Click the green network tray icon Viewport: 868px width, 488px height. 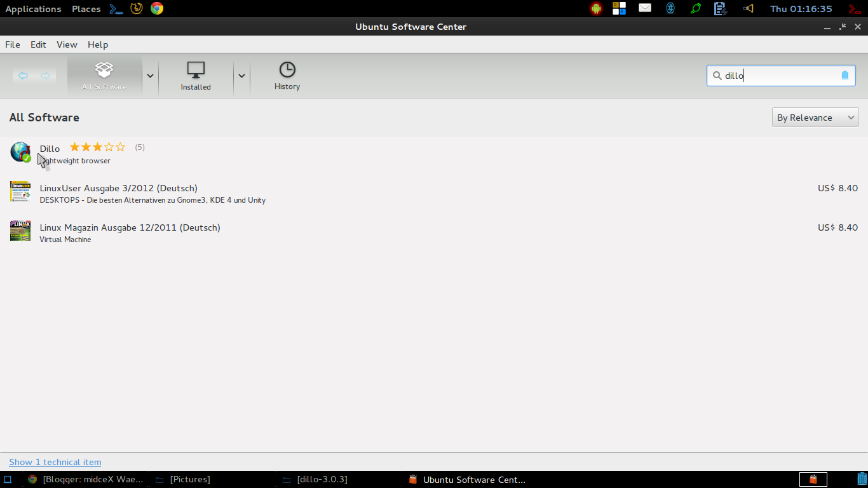click(x=695, y=8)
